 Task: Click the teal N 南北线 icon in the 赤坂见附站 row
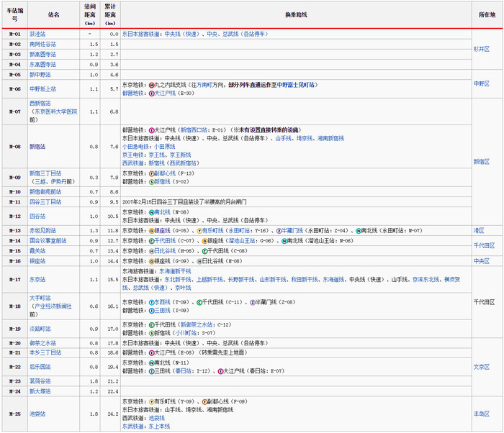click(x=359, y=231)
